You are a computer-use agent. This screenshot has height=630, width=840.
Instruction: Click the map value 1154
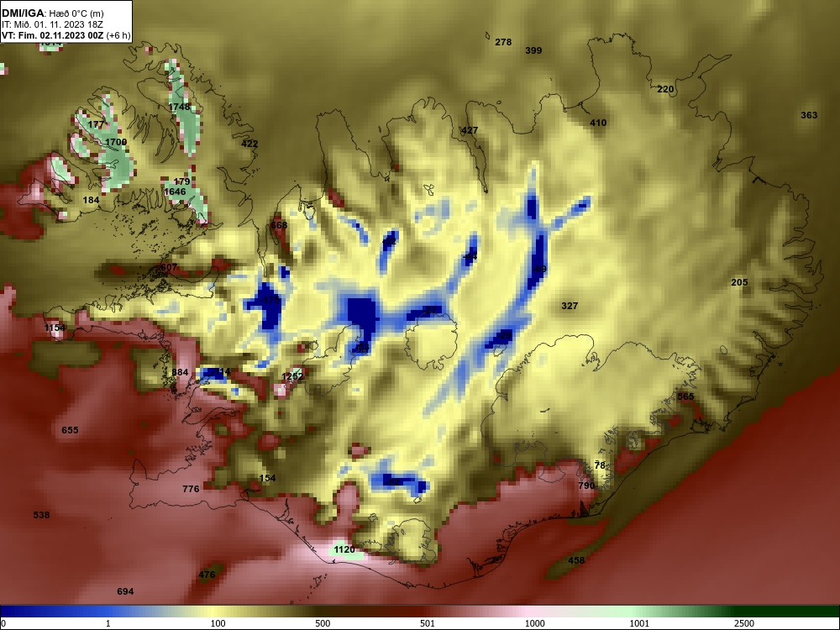coord(55,328)
